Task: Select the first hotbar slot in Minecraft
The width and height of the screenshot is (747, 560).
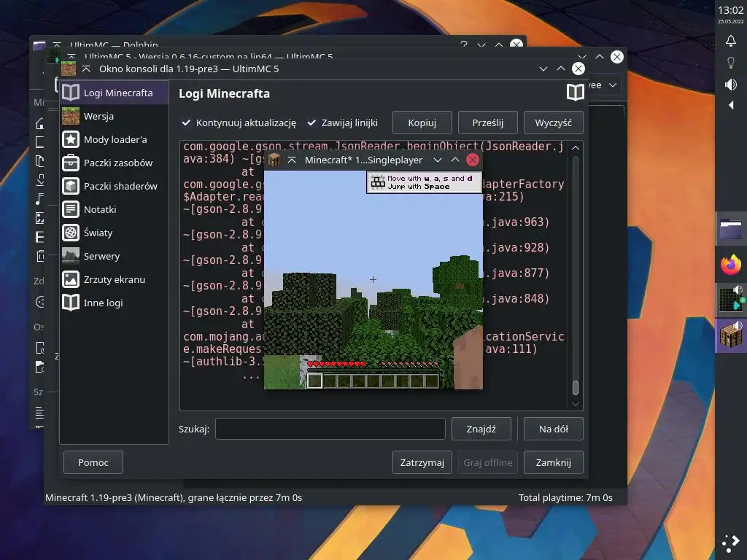Action: 314,381
